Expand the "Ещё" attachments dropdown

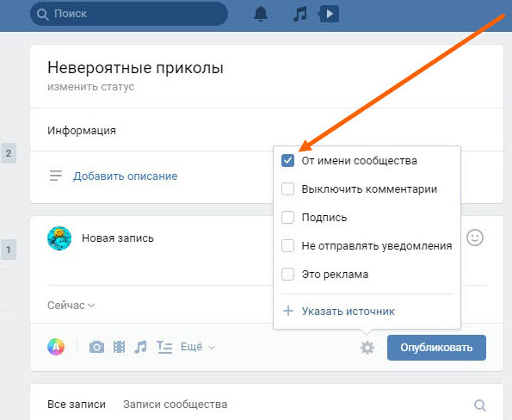(198, 347)
